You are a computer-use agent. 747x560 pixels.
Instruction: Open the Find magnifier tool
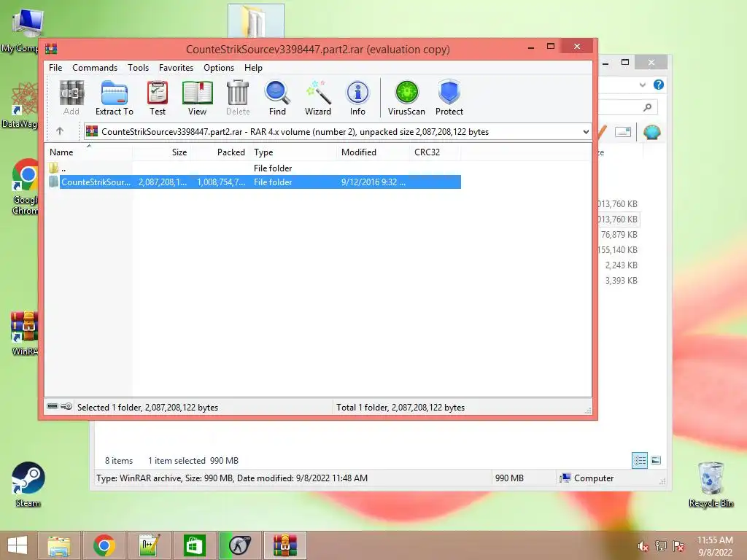pyautogui.click(x=277, y=98)
